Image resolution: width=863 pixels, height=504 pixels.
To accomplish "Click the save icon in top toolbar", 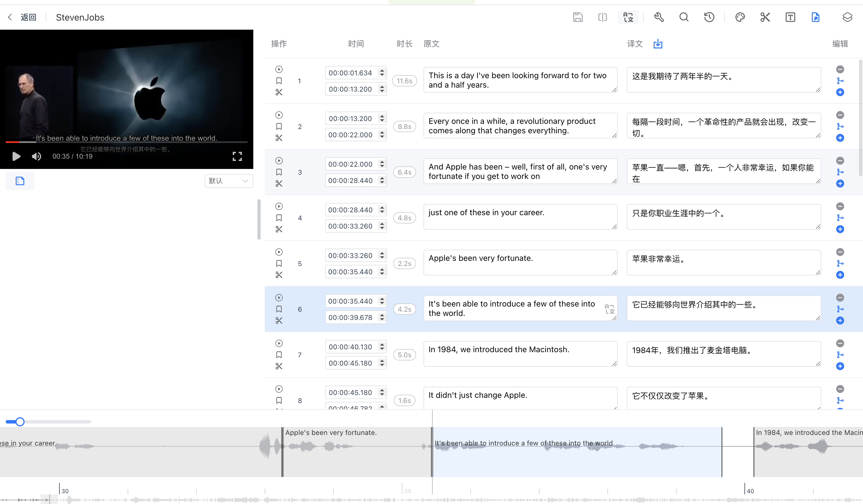I will point(578,17).
